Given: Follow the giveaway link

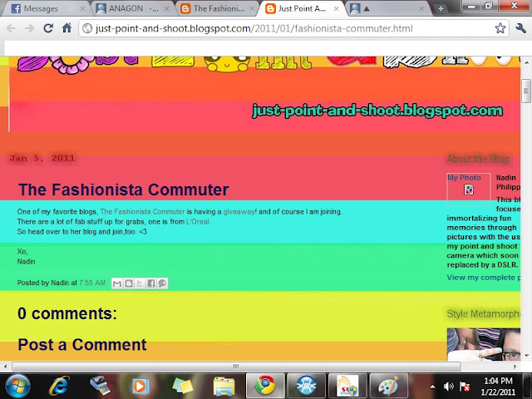Looking at the screenshot, I should 239,212.
